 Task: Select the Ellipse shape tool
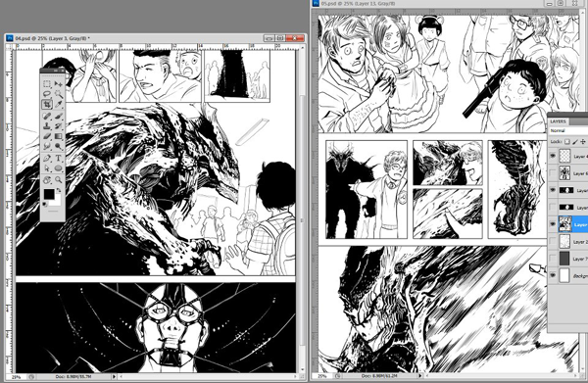(x=58, y=168)
